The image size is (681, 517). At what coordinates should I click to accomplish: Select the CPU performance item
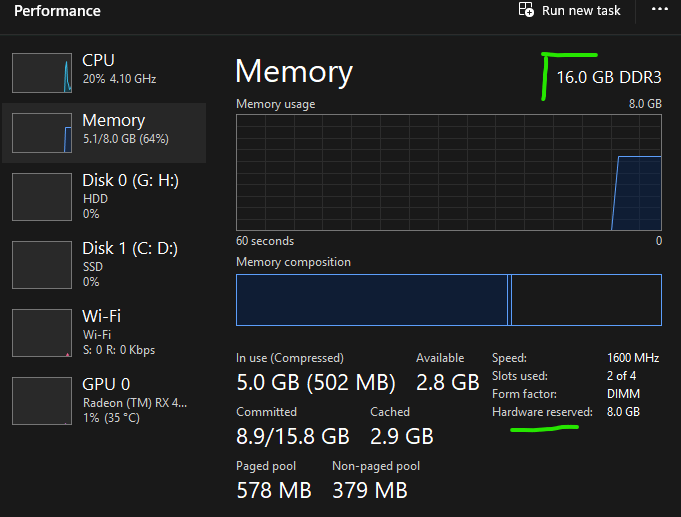click(104, 73)
